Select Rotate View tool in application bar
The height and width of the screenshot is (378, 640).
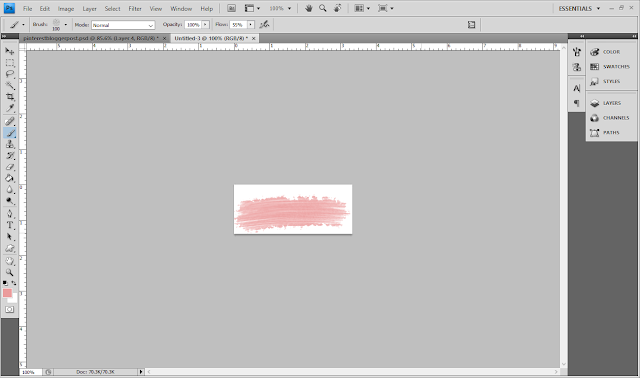coord(338,8)
